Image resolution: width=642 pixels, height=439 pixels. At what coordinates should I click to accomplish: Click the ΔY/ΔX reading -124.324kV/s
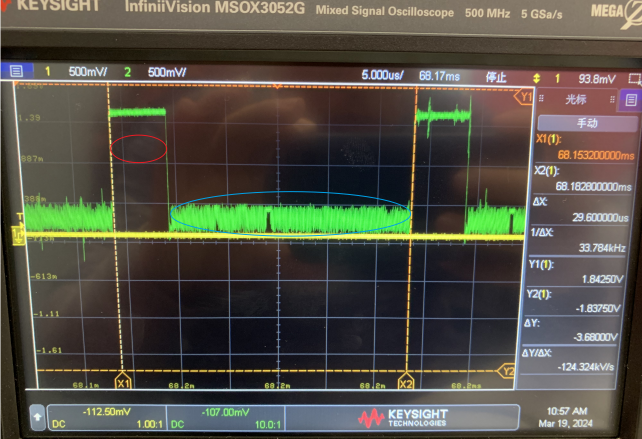pyautogui.click(x=585, y=367)
